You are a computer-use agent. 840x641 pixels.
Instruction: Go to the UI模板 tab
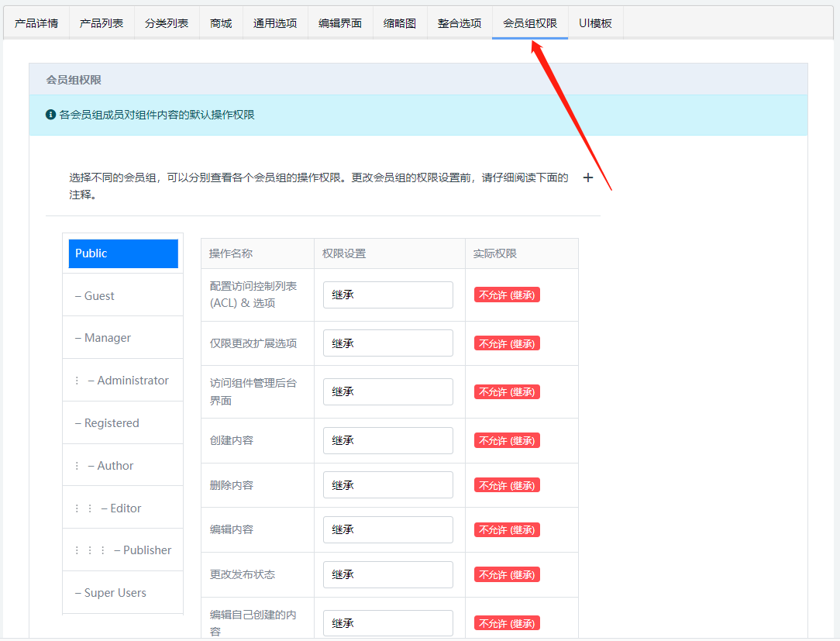(595, 23)
